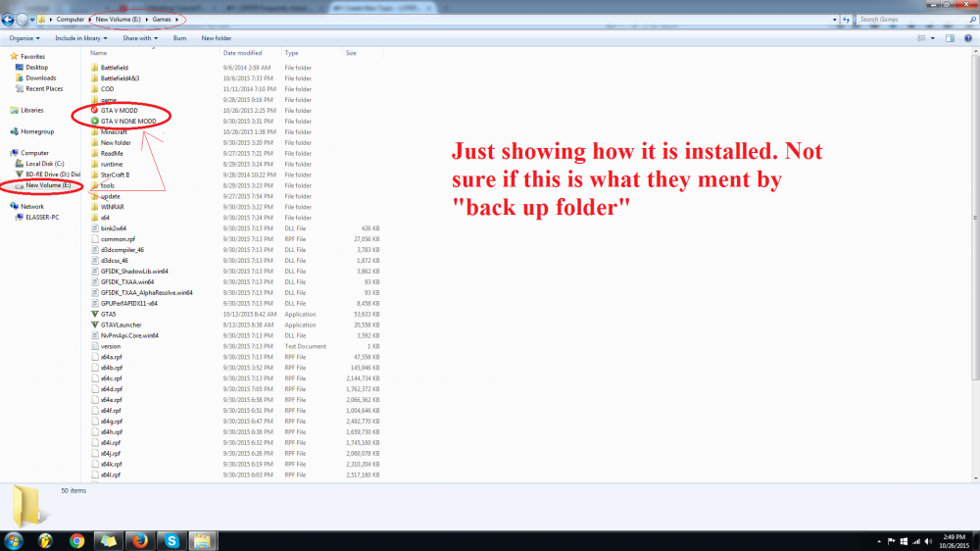980x551 pixels.
Task: Open view options dropdown arrow
Action: pos(933,38)
